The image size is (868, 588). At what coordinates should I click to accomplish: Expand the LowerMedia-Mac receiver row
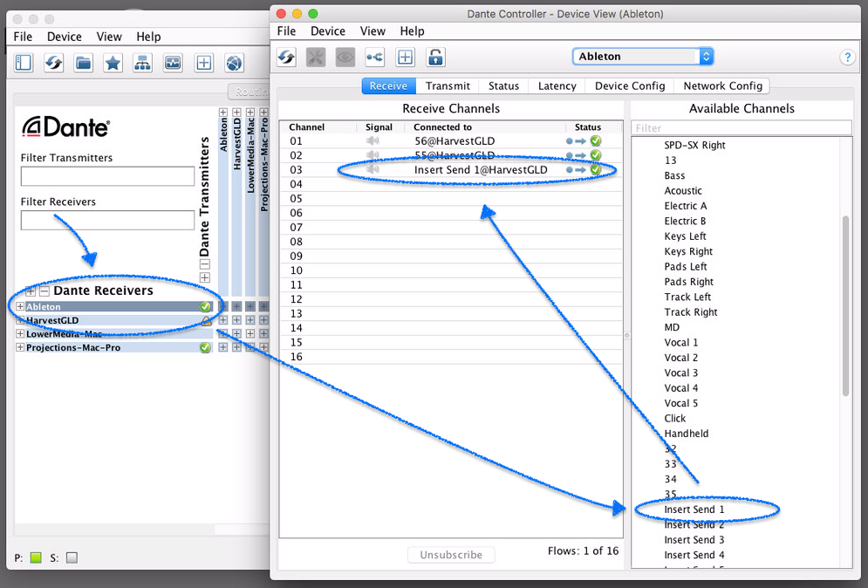point(20,334)
